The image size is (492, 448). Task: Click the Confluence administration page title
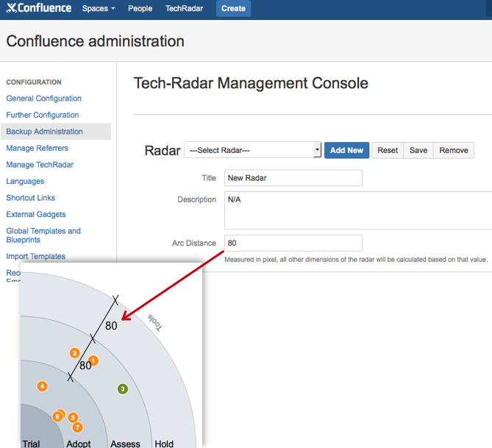coord(95,41)
